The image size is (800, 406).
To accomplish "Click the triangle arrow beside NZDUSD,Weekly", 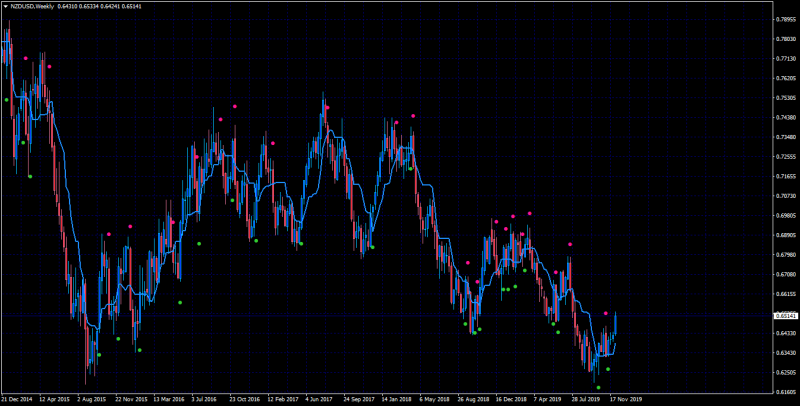I will coord(6,7).
